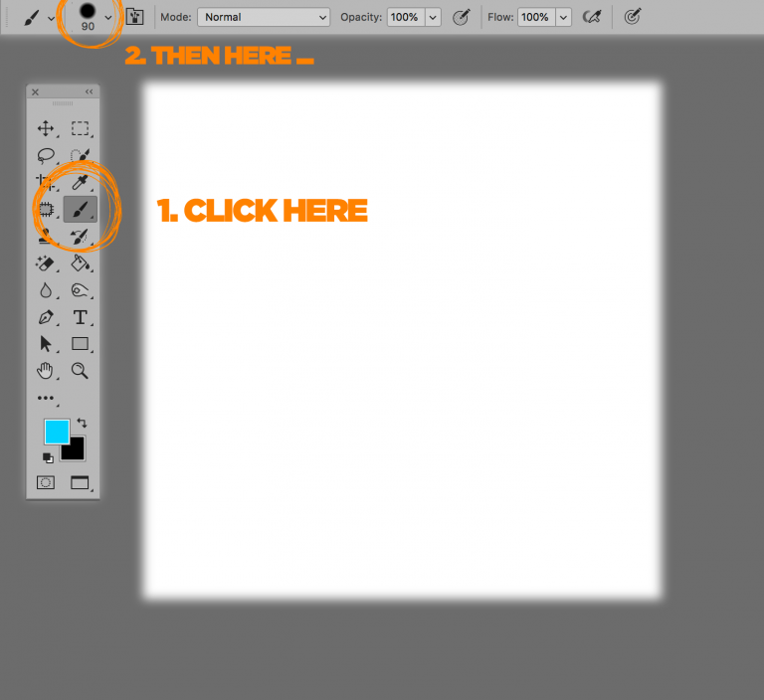Select the Paint Bucket tool
764x700 pixels.
point(80,263)
